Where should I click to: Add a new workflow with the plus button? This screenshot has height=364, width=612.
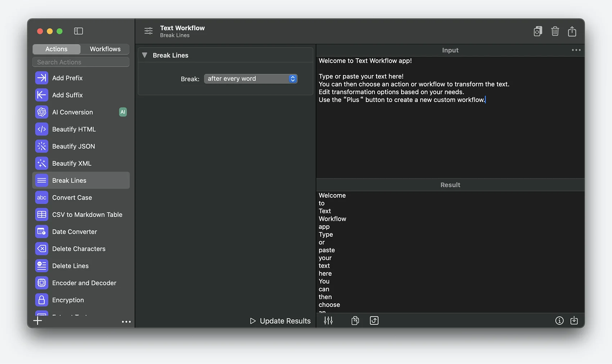click(x=38, y=320)
